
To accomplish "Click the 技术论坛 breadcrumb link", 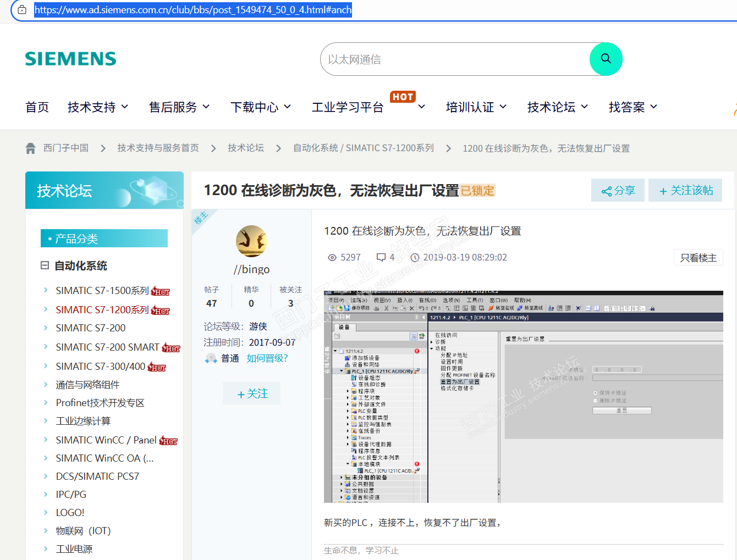I will (x=246, y=148).
